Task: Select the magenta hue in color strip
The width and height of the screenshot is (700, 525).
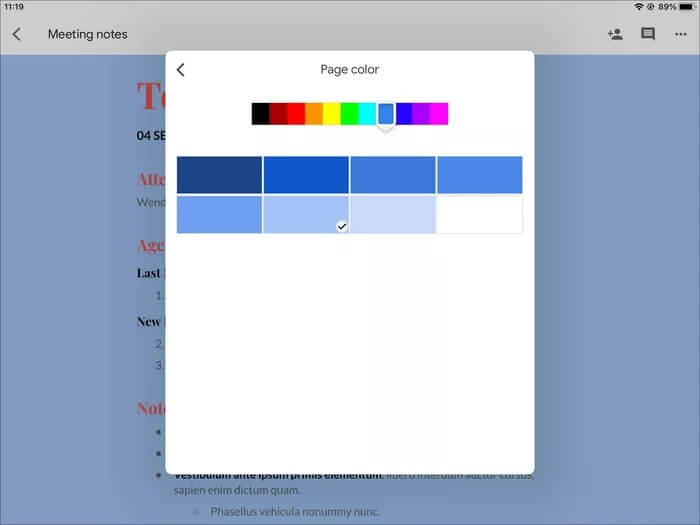Action: click(x=439, y=114)
